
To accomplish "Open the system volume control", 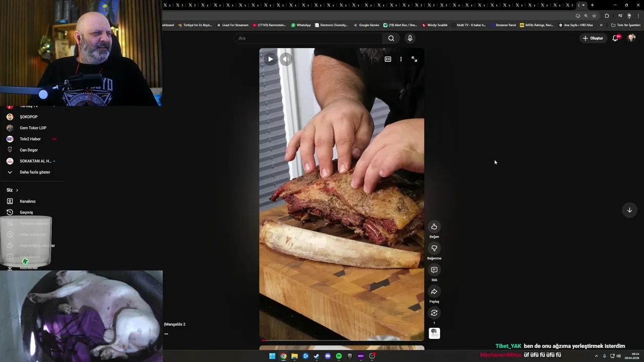I will coord(618,356).
